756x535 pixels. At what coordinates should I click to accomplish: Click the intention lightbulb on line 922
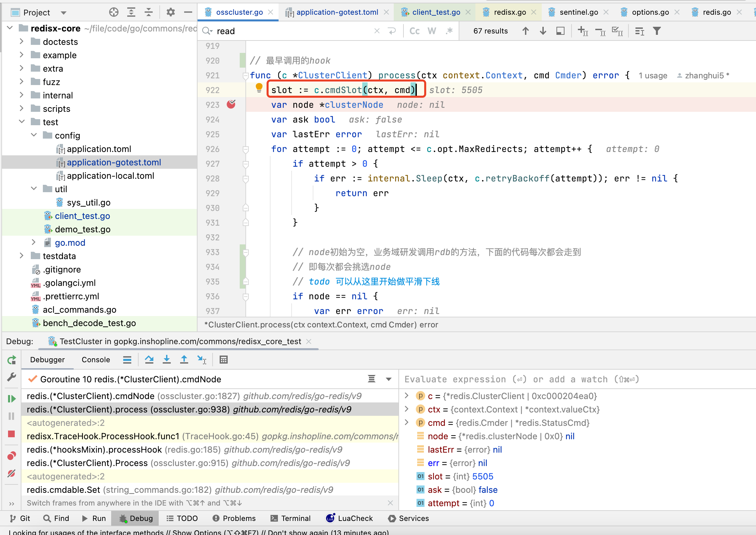point(259,88)
